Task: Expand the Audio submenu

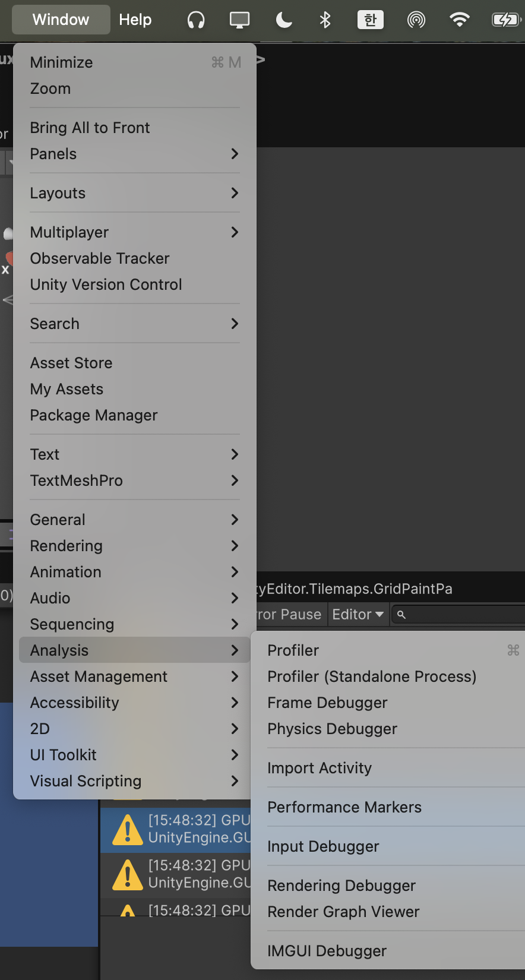Action: pos(135,598)
